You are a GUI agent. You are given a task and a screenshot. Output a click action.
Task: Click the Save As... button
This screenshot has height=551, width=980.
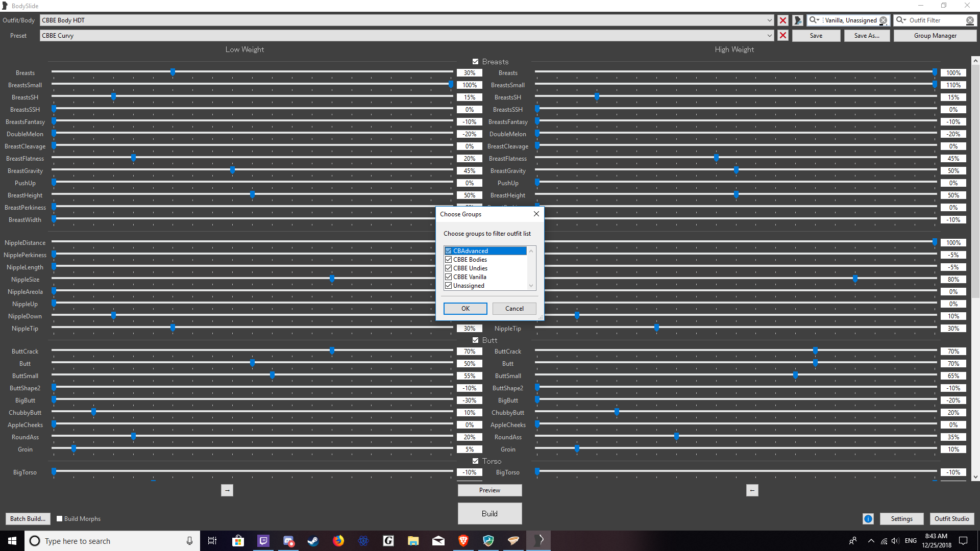click(866, 36)
